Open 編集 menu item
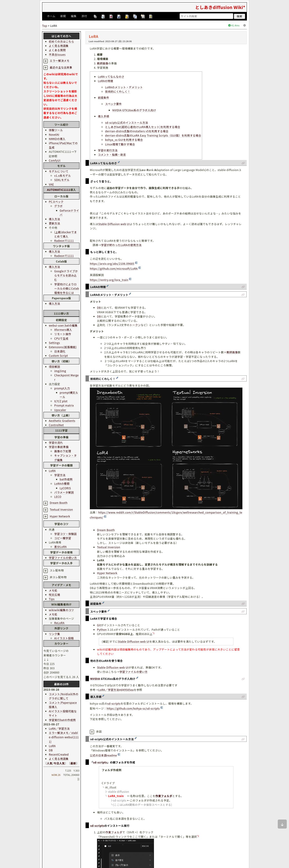This screenshot has height=868, width=289. pos(74,16)
